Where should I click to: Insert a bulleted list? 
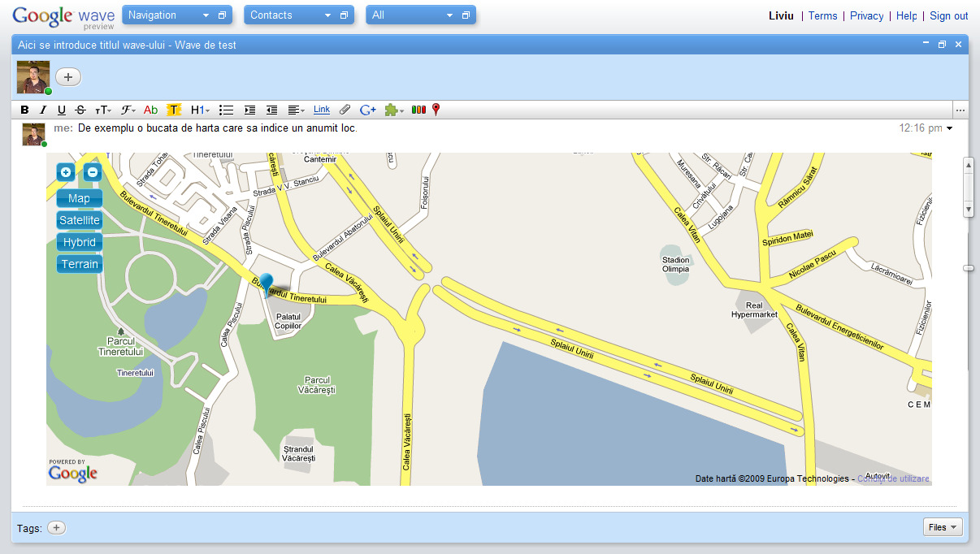227,110
